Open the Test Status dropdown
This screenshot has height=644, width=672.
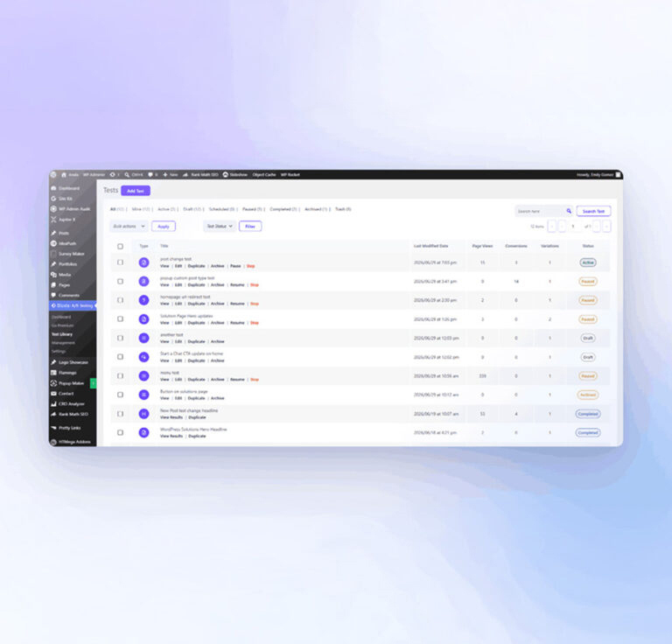pos(220,227)
